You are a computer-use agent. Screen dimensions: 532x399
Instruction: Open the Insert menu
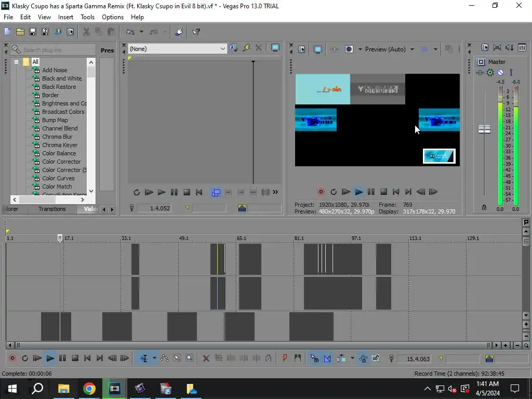pyautogui.click(x=65, y=17)
